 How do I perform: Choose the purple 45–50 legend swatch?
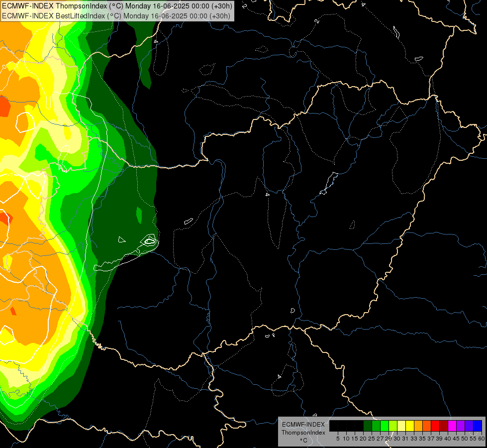click(x=461, y=426)
